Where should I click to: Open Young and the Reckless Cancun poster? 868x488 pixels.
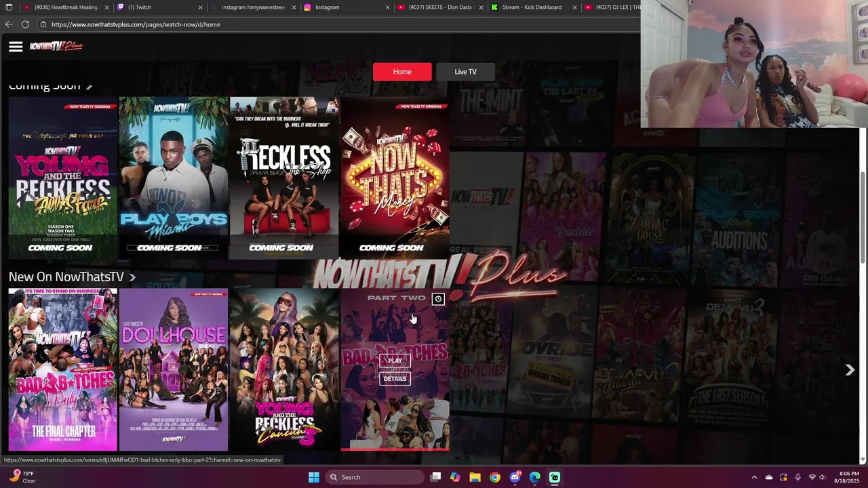click(284, 369)
